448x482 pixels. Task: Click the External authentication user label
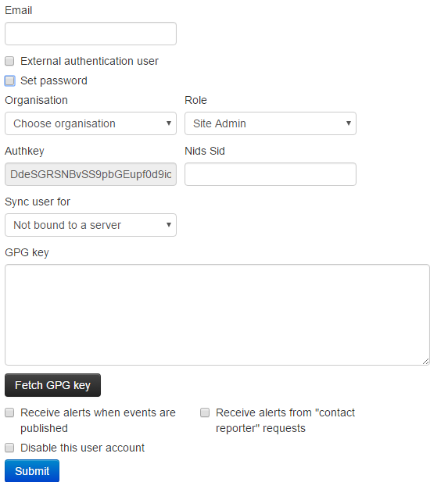pos(90,61)
